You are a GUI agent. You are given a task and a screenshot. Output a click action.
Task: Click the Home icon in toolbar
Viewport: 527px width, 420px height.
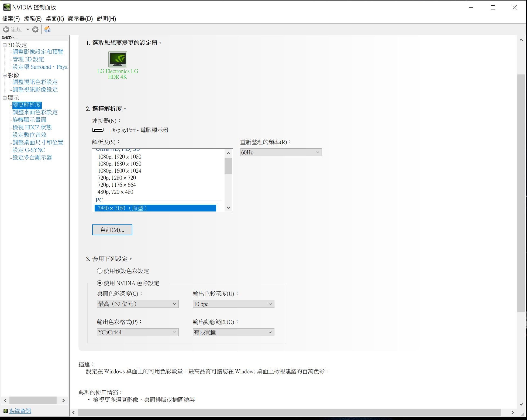(47, 29)
